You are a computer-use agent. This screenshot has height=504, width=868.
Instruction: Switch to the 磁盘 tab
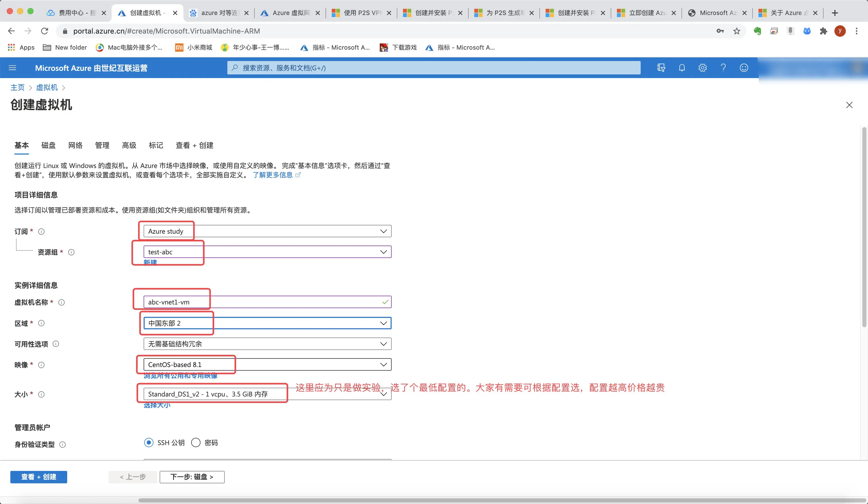point(48,146)
